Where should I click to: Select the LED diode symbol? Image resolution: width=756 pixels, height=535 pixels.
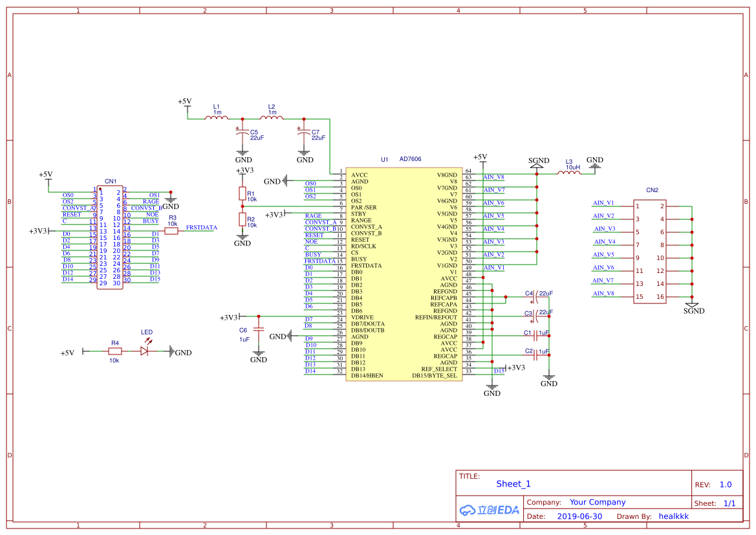145,351
